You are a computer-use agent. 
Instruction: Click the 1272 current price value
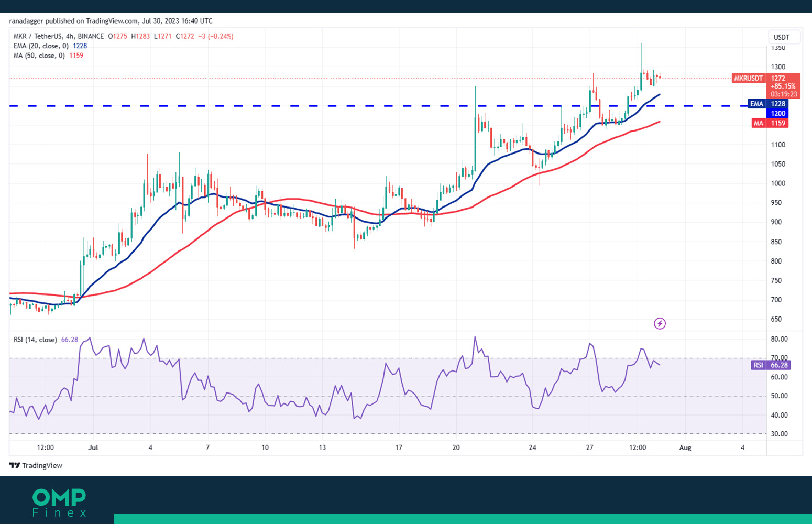coord(778,78)
